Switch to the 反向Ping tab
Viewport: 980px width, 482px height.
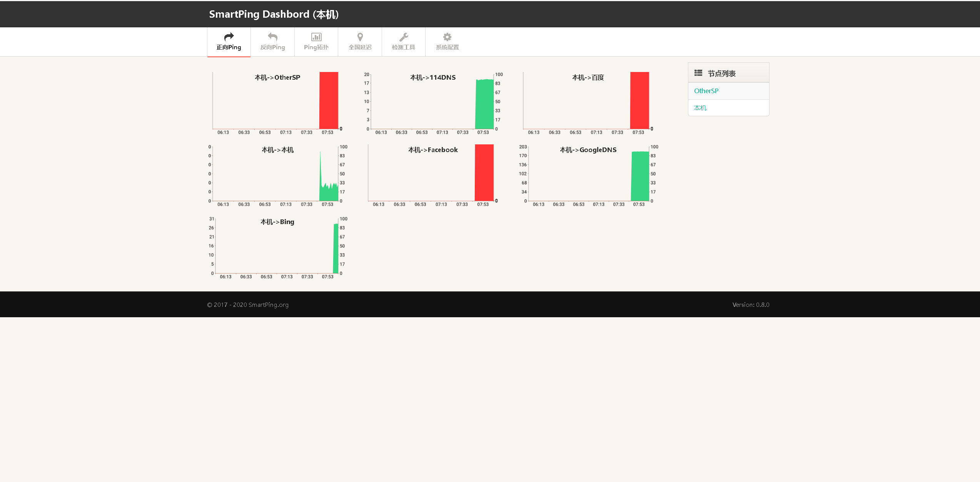point(272,47)
